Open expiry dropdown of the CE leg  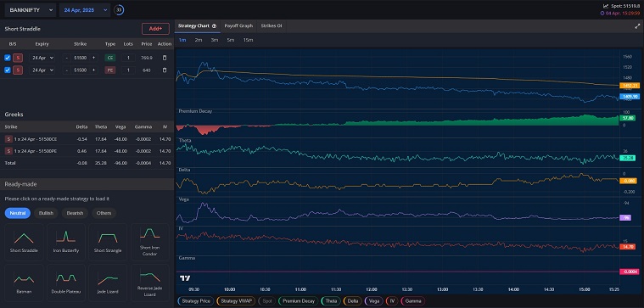(42, 58)
